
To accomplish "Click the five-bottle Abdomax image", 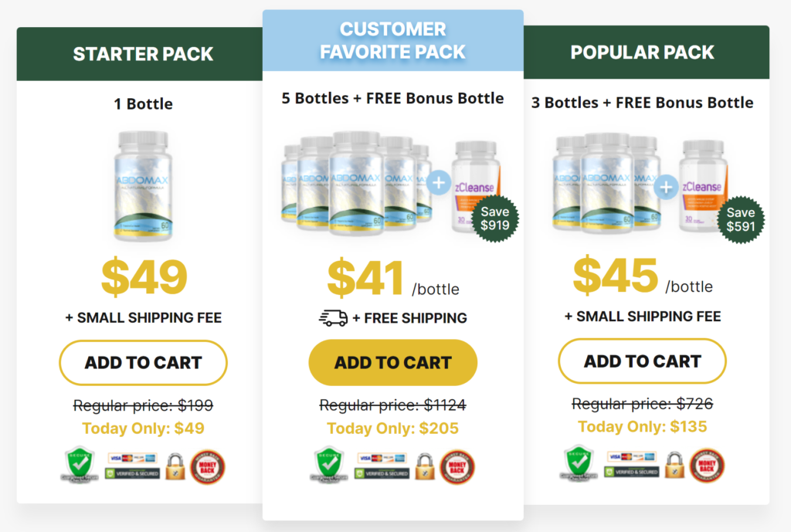I will click(355, 183).
